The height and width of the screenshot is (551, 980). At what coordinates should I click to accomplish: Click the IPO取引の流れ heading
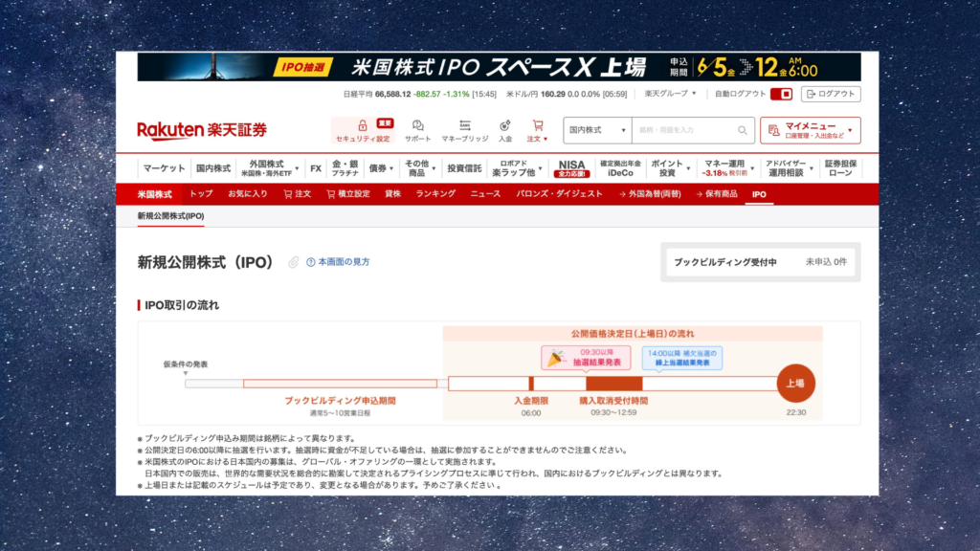point(182,305)
